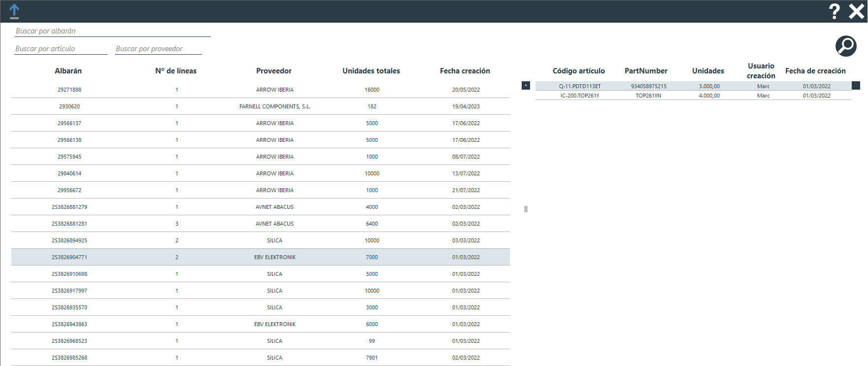The width and height of the screenshot is (868, 366).
Task: Focus the 'Buscar por albarán' search field
Action: coord(112,31)
